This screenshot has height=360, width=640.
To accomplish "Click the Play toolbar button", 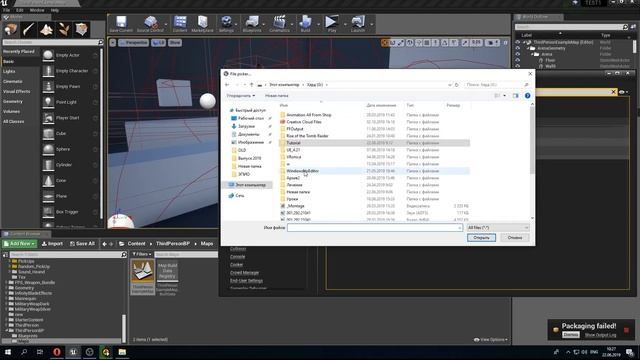I will click(x=332, y=24).
